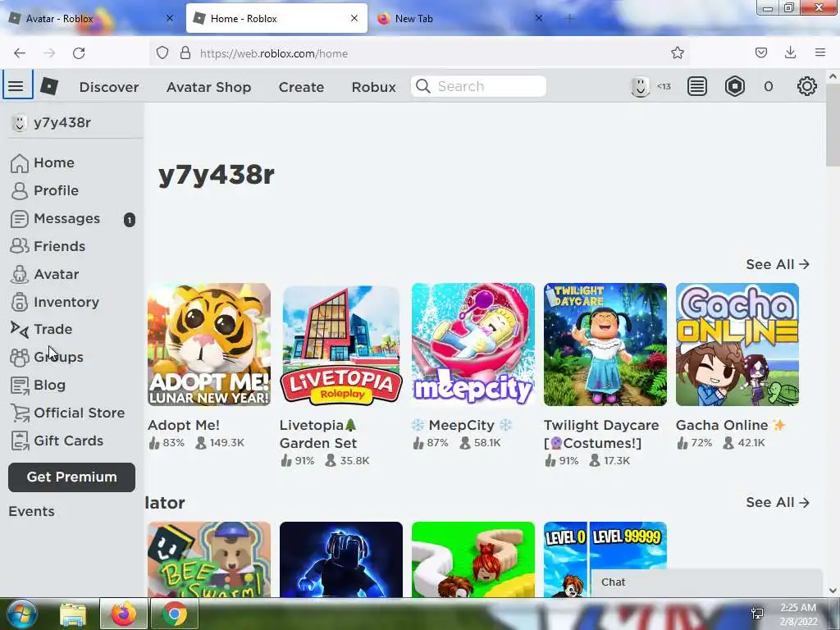The image size is (840, 630).
Task: Click the Official Store cart icon
Action: click(20, 413)
